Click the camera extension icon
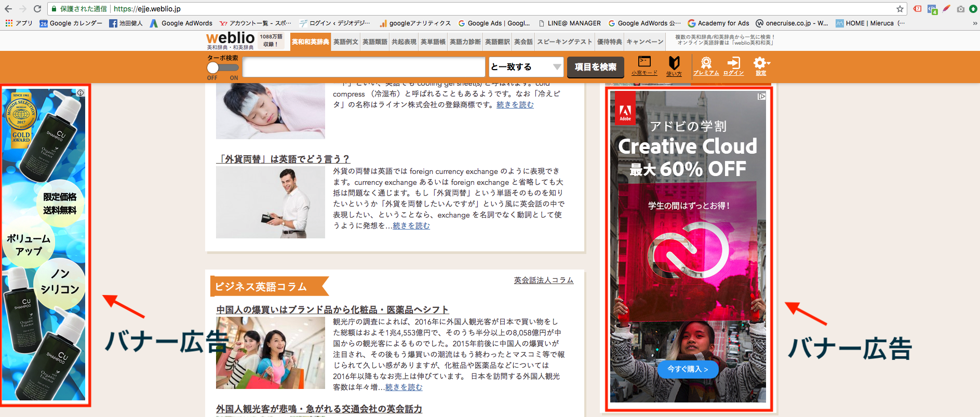Image resolution: width=980 pixels, height=417 pixels. pos(961,9)
